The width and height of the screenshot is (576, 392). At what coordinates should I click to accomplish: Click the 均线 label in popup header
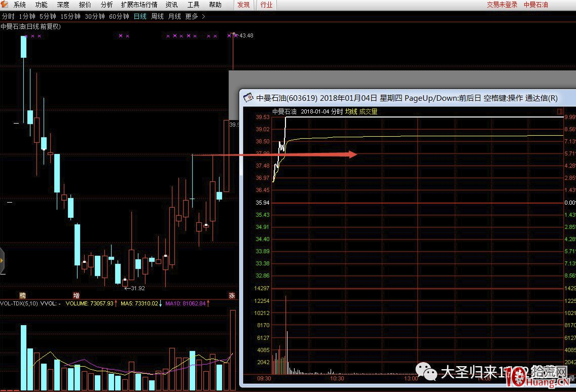point(351,111)
